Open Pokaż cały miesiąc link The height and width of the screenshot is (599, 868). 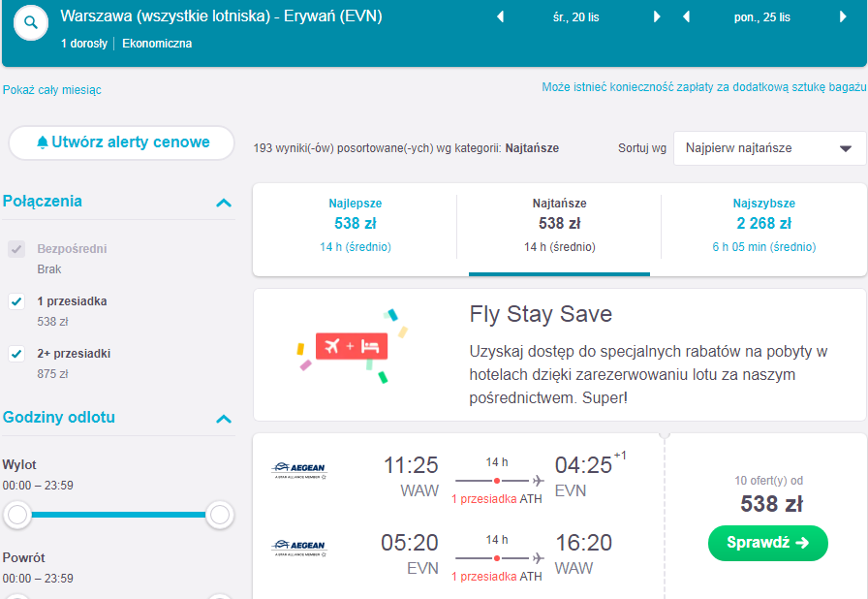tap(52, 90)
